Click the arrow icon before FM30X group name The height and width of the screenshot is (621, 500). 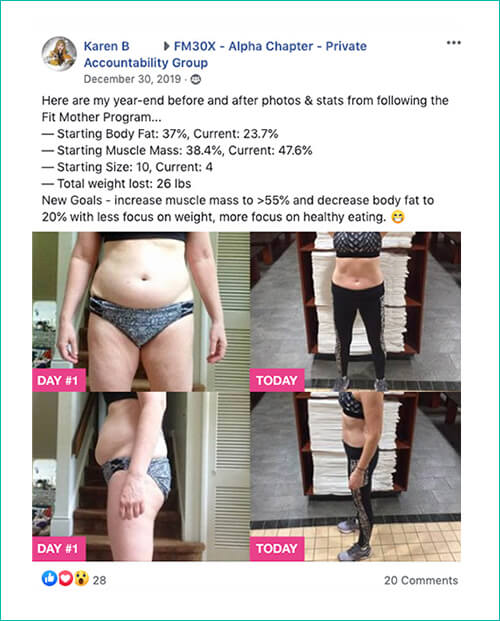pyautogui.click(x=167, y=46)
